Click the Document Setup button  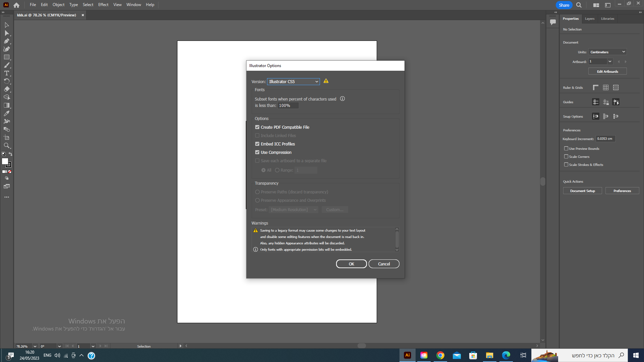[582, 191]
